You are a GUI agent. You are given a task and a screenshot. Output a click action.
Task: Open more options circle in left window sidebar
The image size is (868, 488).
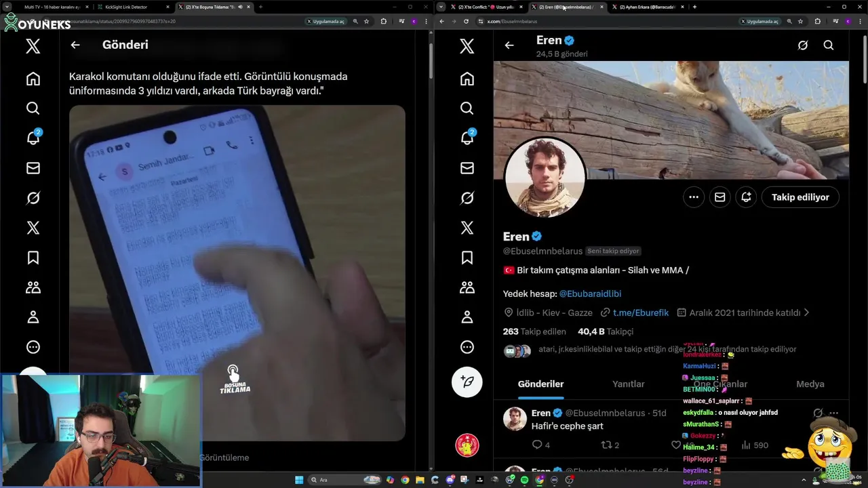(x=33, y=347)
